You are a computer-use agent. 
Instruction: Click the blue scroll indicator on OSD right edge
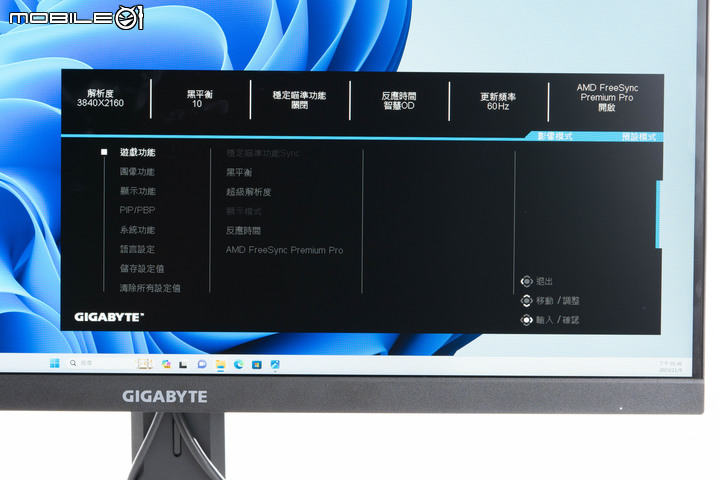(x=659, y=214)
